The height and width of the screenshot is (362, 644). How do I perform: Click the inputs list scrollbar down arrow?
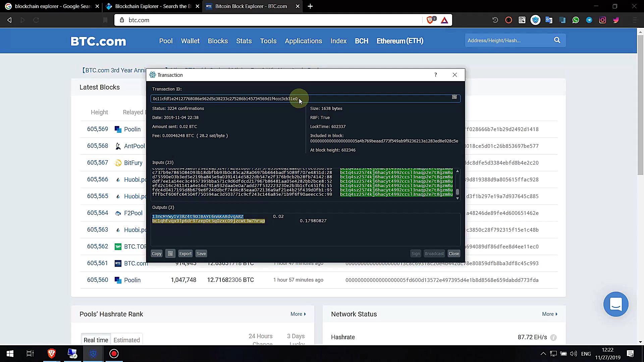pyautogui.click(x=457, y=198)
